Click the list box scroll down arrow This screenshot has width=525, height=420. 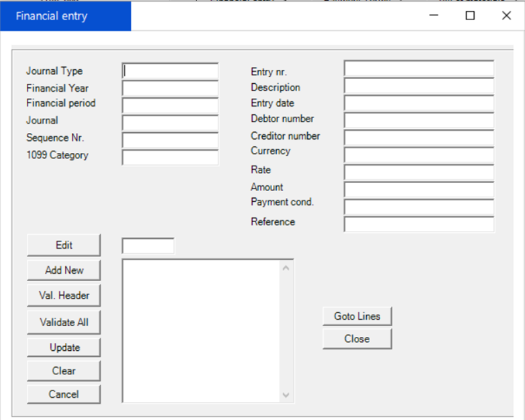coord(286,395)
